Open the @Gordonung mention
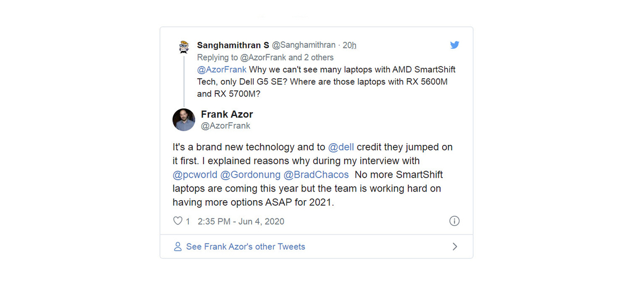This screenshot has width=644, height=286. (251, 175)
